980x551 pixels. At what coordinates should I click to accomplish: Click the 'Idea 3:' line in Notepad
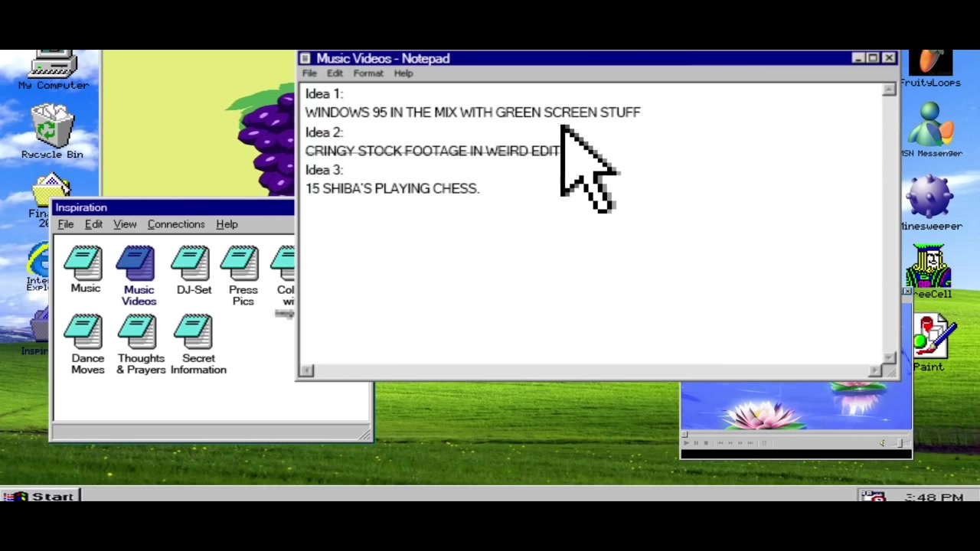[324, 170]
